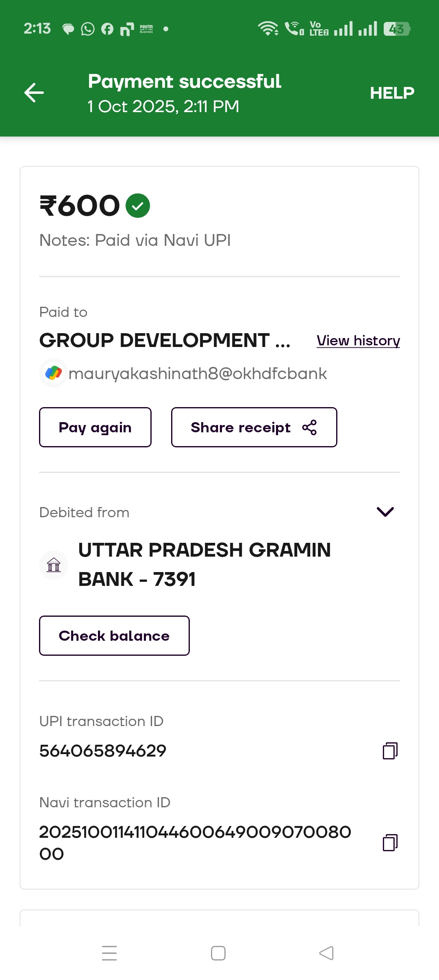
Task: Tap the bank building icon
Action: [x=54, y=565]
